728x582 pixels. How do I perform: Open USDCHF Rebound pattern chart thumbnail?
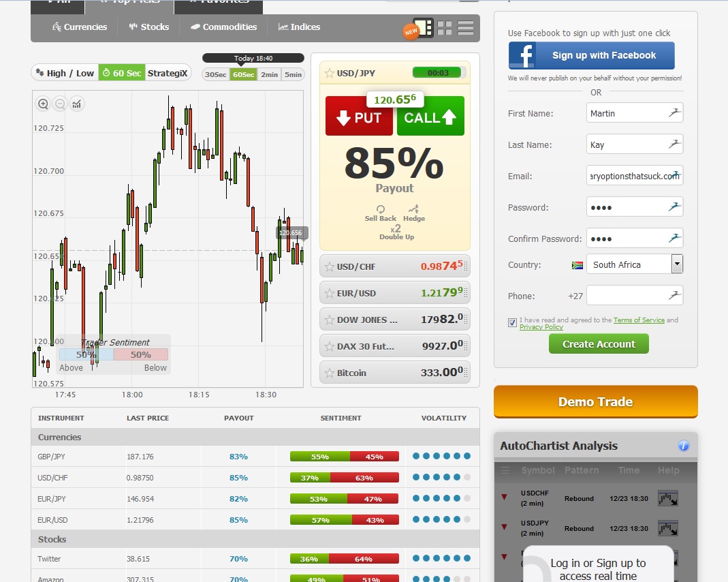click(668, 498)
